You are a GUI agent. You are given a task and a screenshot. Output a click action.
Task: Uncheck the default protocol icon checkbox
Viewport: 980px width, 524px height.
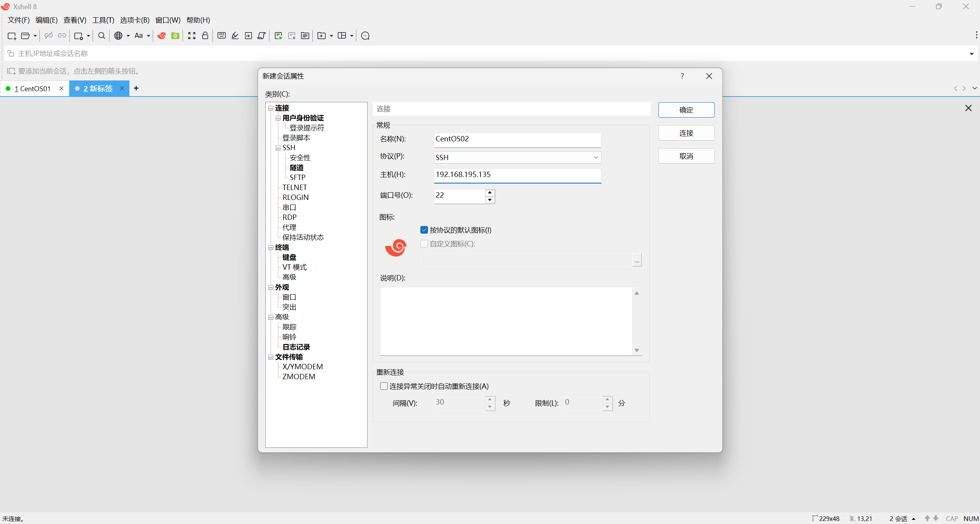click(x=424, y=230)
